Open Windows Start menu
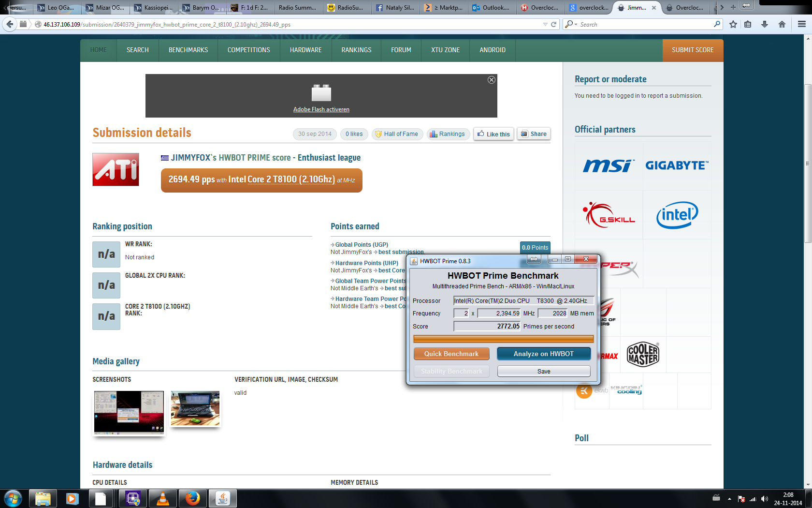Image resolution: width=812 pixels, height=508 pixels. 13,498
